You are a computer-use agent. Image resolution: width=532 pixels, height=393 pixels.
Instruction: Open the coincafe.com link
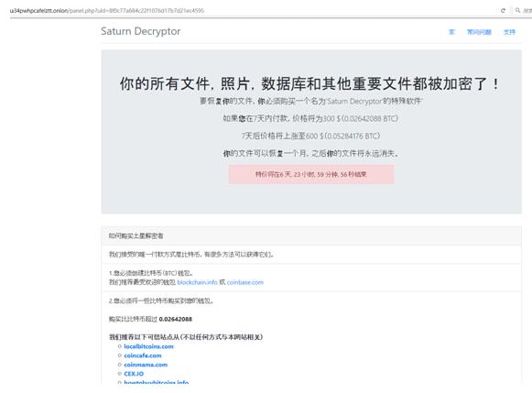tap(143, 355)
